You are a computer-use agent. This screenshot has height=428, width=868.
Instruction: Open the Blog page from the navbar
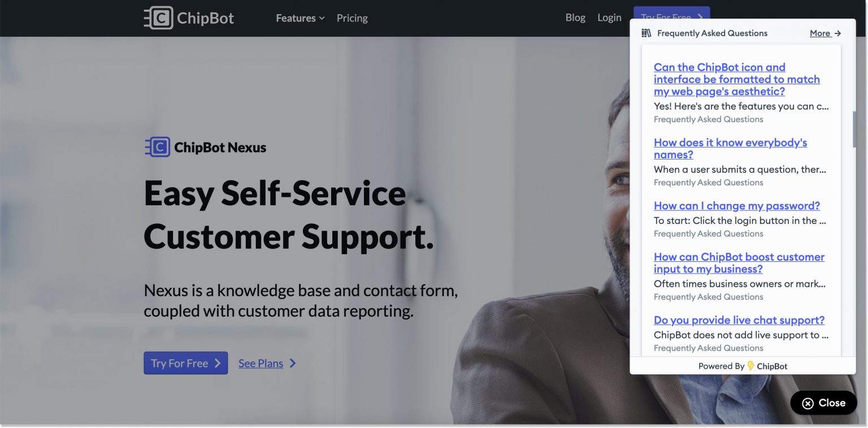[x=575, y=18]
